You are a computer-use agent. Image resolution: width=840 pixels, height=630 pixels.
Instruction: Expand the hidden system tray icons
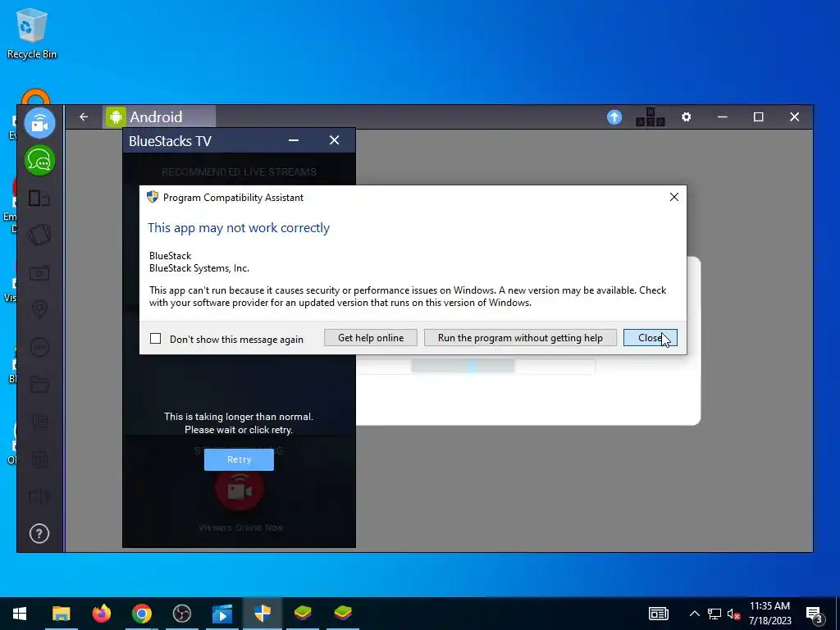694,614
